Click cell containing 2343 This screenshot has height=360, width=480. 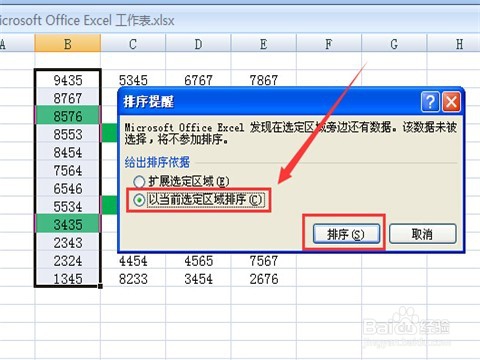point(68,242)
